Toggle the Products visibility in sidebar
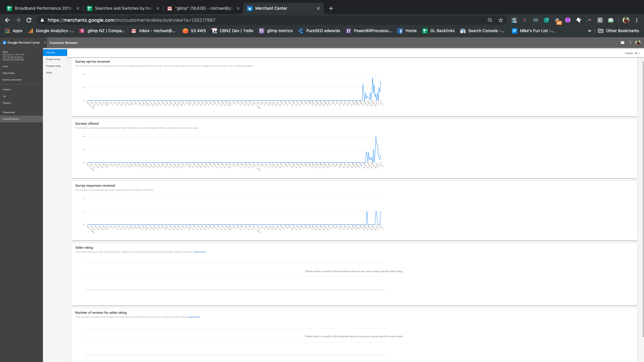This screenshot has height=362, width=644. pos(7,89)
